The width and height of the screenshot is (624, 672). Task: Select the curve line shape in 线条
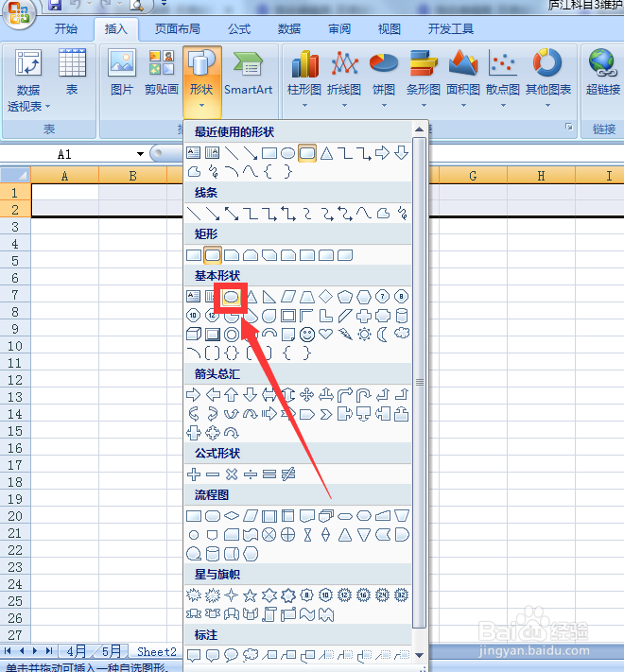pyautogui.click(x=364, y=214)
